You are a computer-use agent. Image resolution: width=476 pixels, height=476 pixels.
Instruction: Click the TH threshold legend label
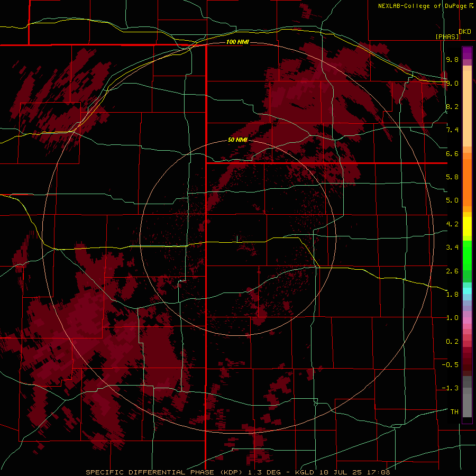pos(454,412)
